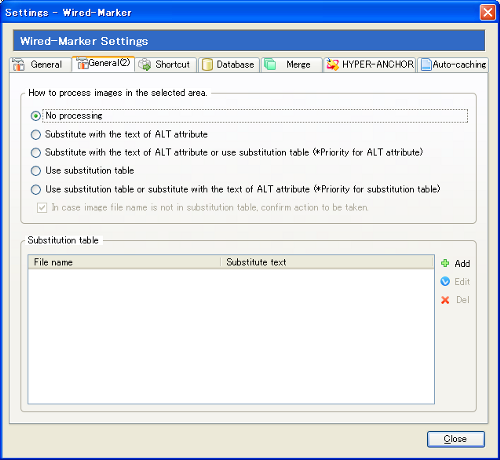Select the No processing radio button

pos(36,116)
